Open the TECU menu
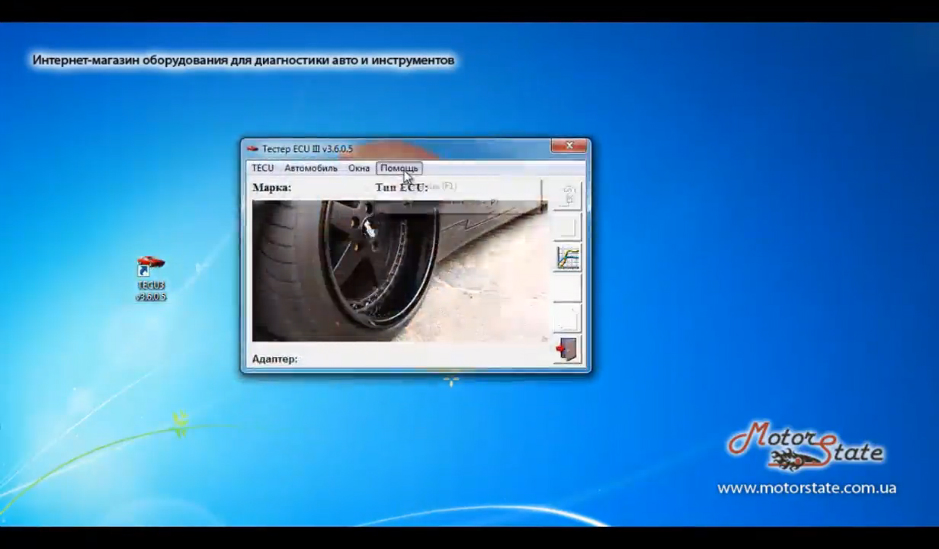This screenshot has width=939, height=549. 262,168
